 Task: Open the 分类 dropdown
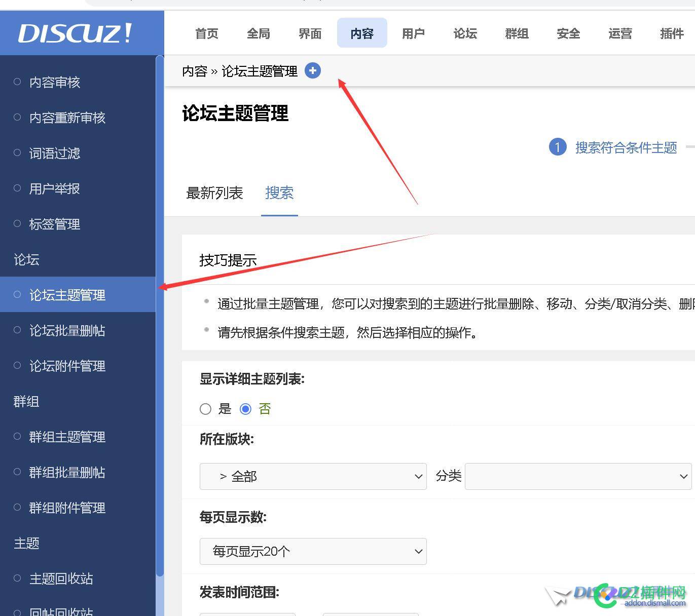(578, 476)
